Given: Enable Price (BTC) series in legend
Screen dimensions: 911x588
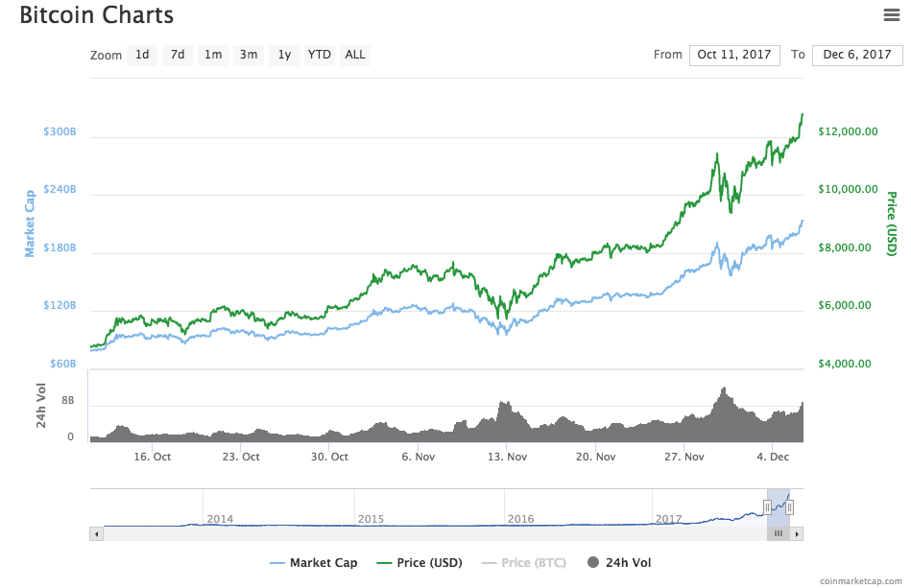Looking at the screenshot, I should (524, 562).
